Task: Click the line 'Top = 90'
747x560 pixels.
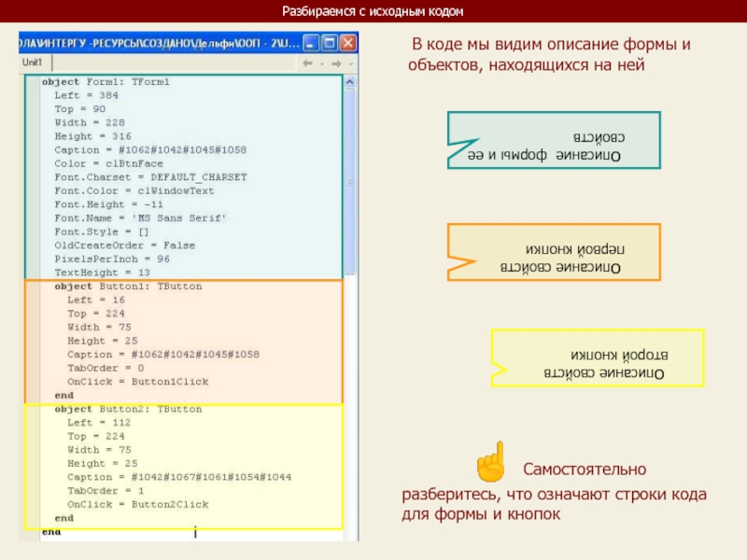Action: click(x=80, y=109)
